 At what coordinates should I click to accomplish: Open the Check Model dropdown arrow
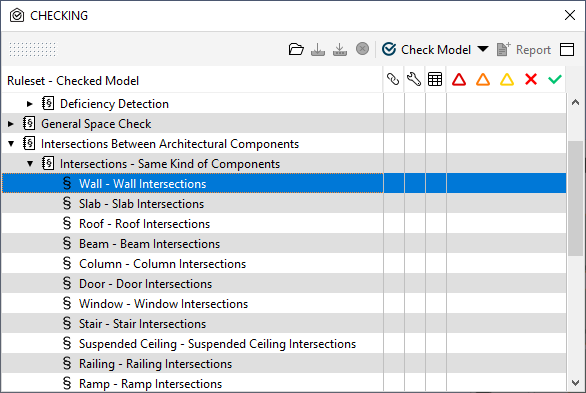click(x=483, y=49)
